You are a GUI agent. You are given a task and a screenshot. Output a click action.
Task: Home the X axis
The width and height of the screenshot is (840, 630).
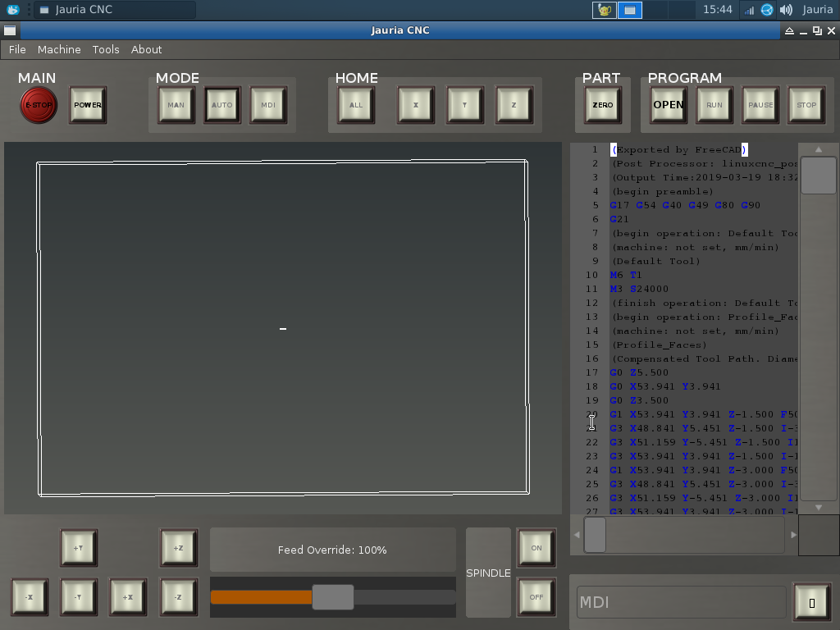click(416, 105)
